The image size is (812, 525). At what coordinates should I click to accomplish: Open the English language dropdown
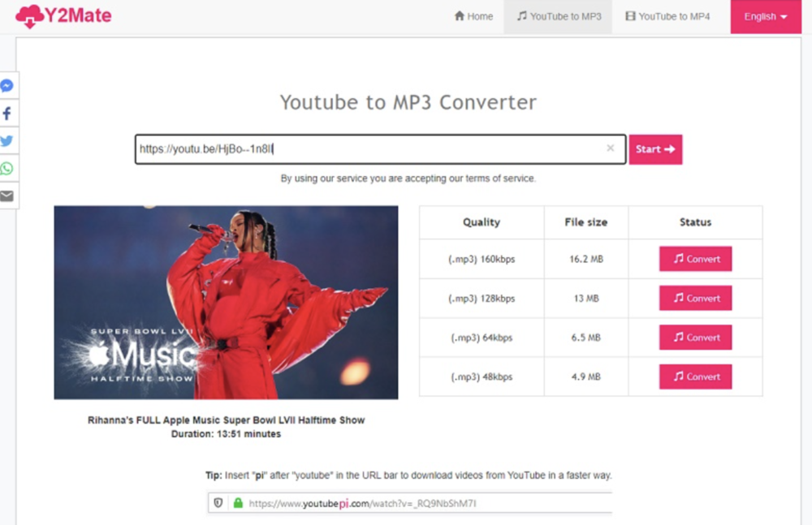pos(766,16)
